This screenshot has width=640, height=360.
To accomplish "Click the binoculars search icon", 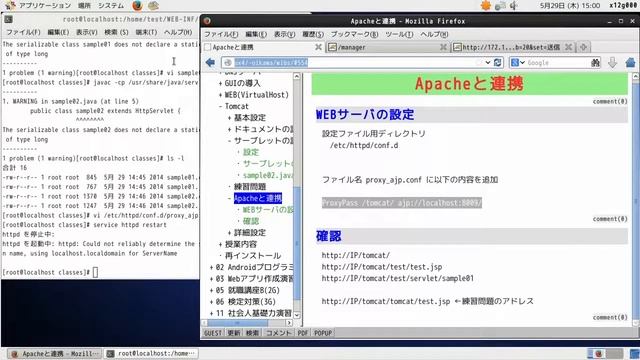I will point(595,62).
